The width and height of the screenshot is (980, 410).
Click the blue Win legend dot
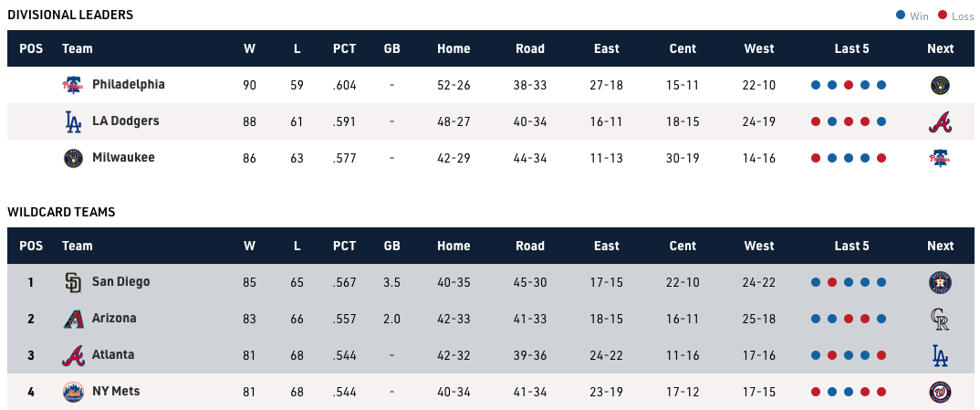click(x=901, y=16)
